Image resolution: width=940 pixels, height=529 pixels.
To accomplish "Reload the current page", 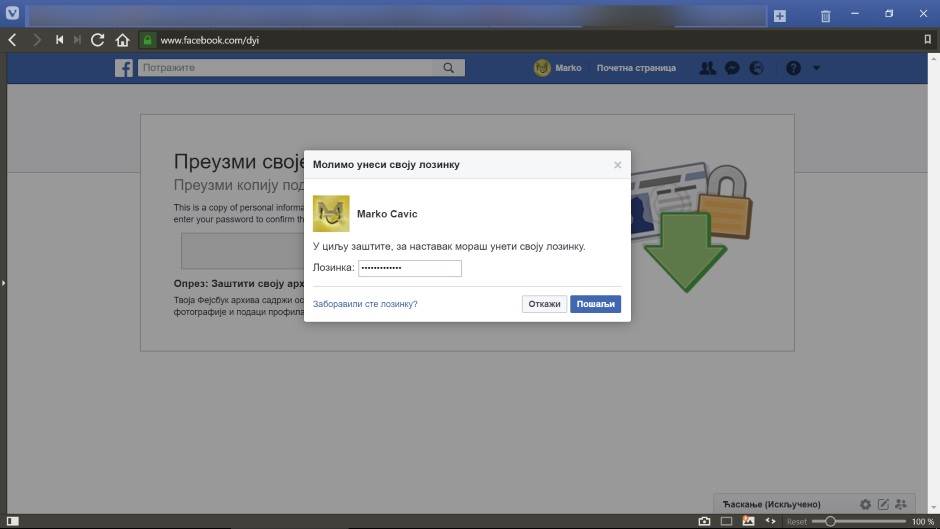I will coord(97,40).
